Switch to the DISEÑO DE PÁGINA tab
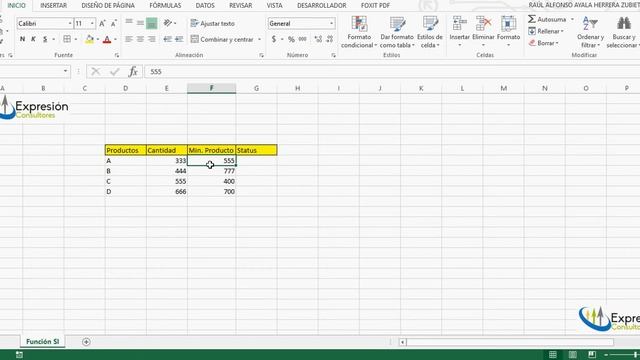640x360 pixels. (x=108, y=5)
